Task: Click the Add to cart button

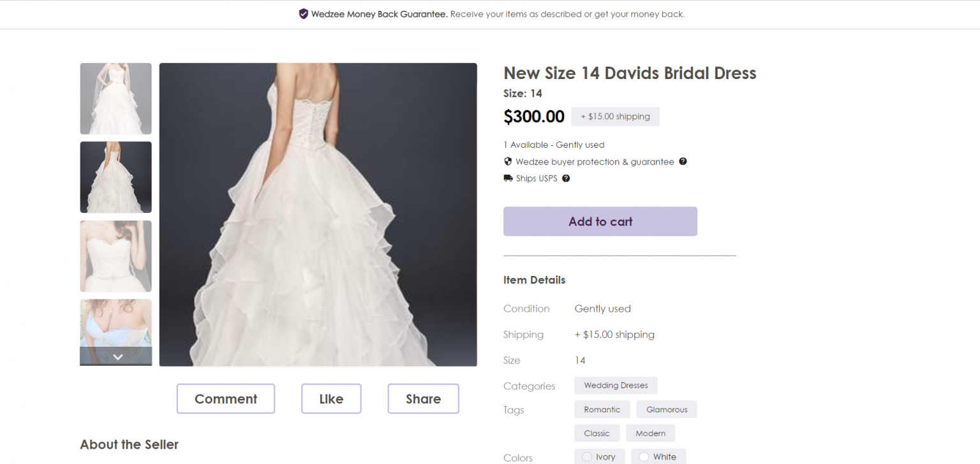Action: click(600, 221)
